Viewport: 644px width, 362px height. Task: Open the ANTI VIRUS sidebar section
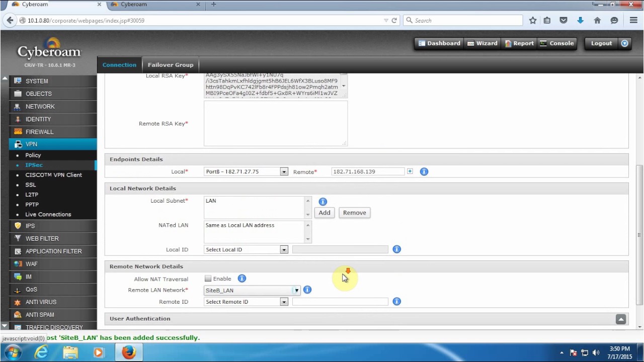53,302
